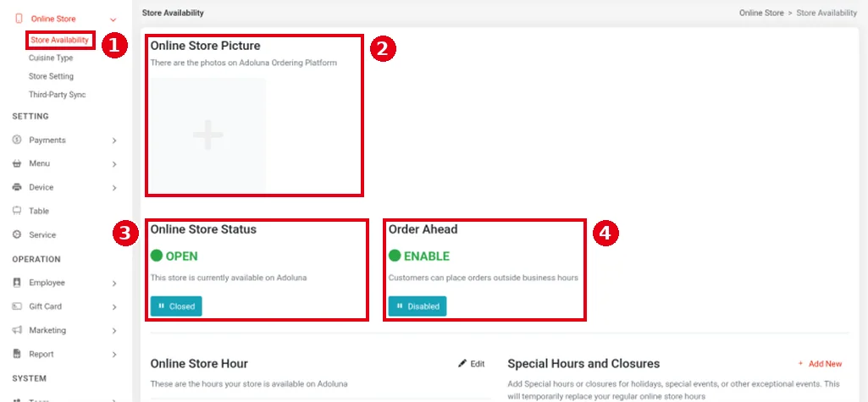Expand the Menu submenu chevron
Image resolution: width=868 pixels, height=402 pixels.
point(114,164)
